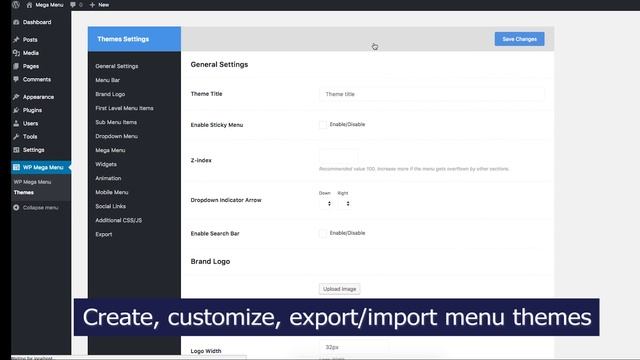Open the Mega Menu site home icon

(29, 5)
